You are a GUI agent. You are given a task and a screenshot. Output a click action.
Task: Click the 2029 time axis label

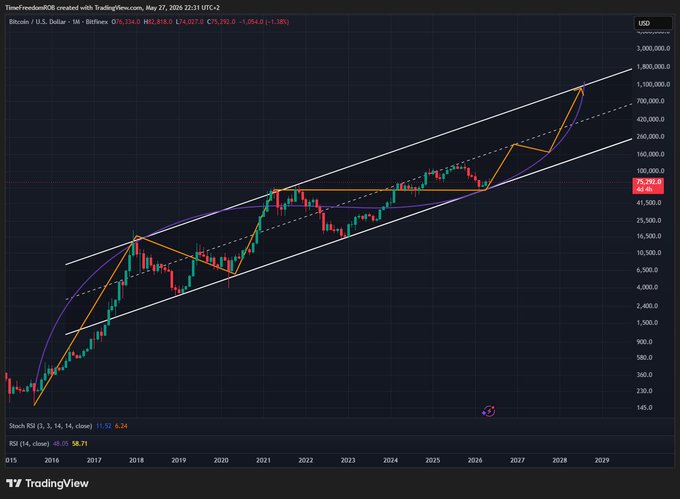coord(602,460)
